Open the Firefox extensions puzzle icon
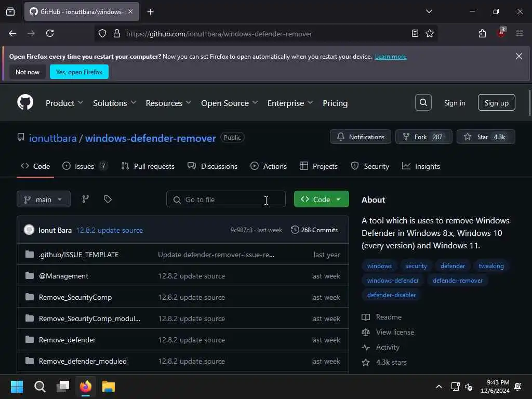This screenshot has height=399, width=532. pos(482,33)
